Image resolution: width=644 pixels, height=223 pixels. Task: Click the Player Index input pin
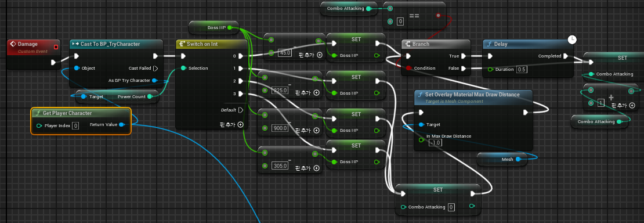(39, 125)
